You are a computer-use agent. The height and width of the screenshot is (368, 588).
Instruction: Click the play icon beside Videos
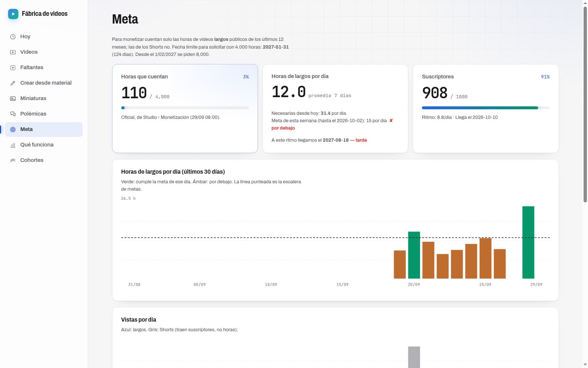coord(13,52)
